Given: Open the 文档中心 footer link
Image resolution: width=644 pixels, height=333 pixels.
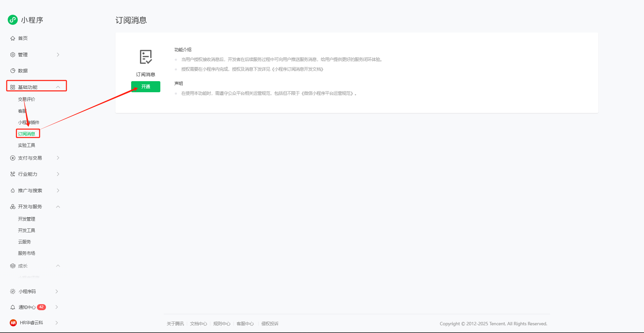Looking at the screenshot, I should pos(198,324).
